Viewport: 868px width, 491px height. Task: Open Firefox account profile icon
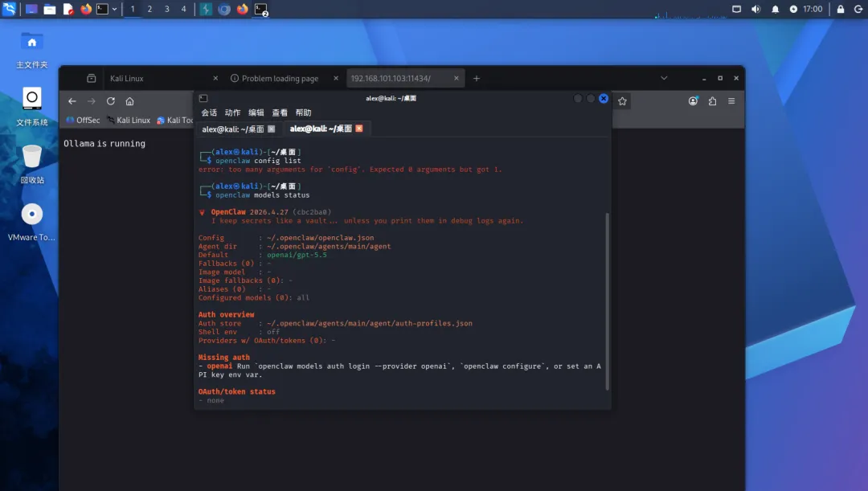(693, 101)
